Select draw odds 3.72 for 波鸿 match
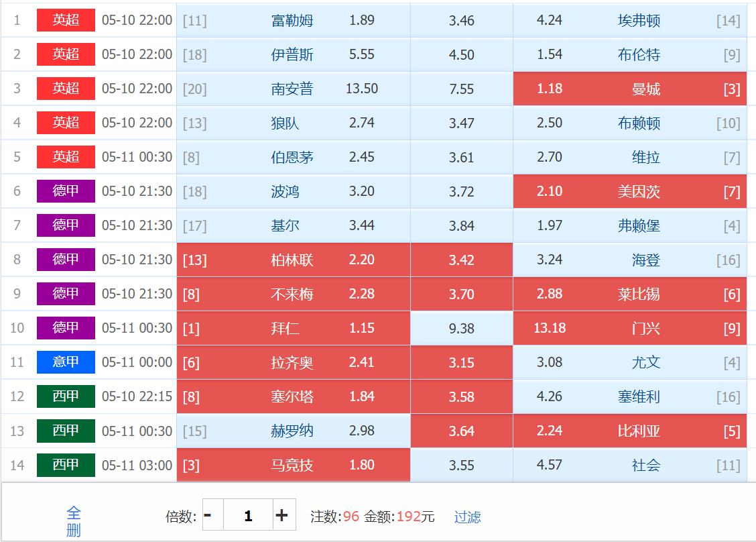 [461, 192]
